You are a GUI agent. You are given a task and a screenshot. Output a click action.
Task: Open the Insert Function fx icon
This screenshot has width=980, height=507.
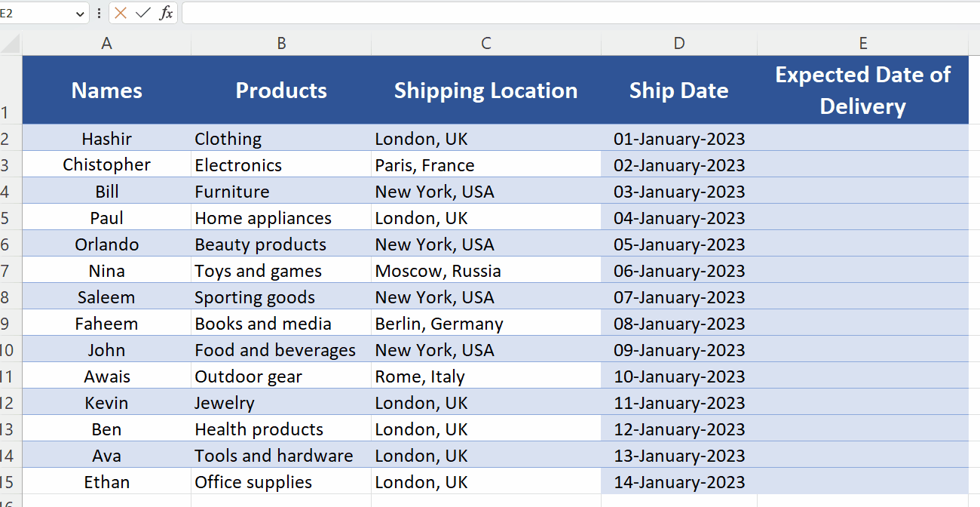pyautogui.click(x=166, y=13)
